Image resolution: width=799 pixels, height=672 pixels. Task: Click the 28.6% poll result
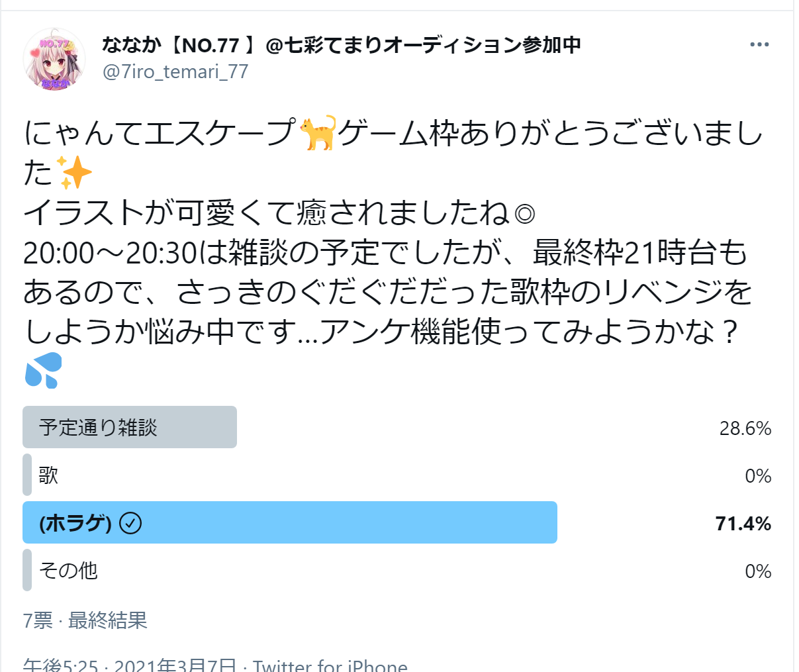pyautogui.click(x=745, y=428)
